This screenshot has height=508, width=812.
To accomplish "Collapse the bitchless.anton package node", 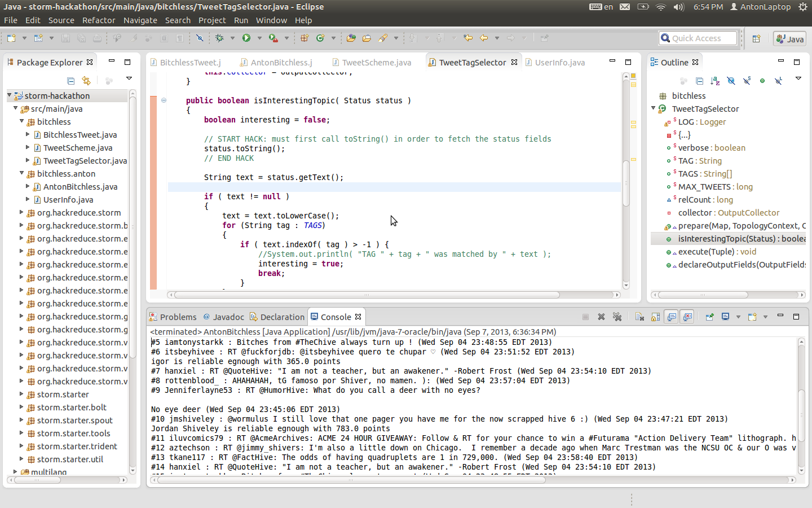I will pyautogui.click(x=21, y=174).
